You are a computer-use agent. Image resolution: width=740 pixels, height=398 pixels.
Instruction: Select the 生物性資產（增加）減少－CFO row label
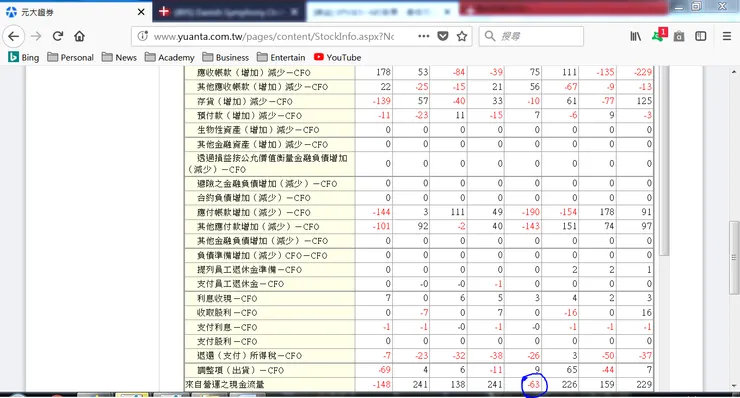[258, 130]
